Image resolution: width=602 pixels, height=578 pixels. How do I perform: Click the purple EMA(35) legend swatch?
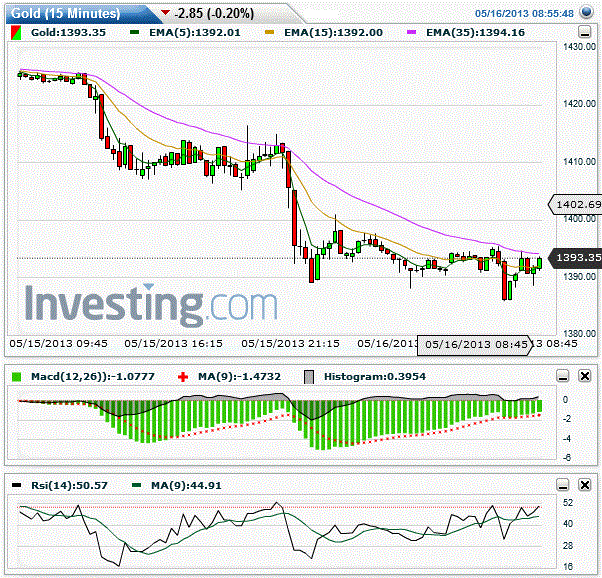coord(411,33)
